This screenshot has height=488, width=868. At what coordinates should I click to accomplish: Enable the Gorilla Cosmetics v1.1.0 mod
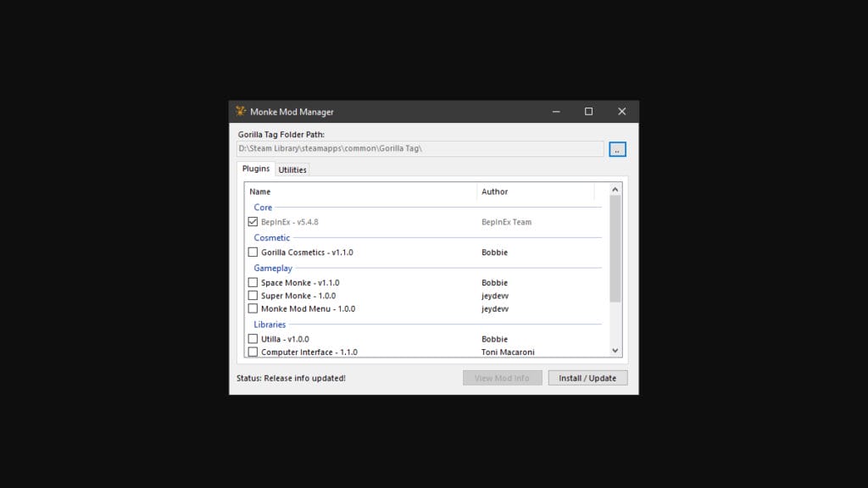253,252
